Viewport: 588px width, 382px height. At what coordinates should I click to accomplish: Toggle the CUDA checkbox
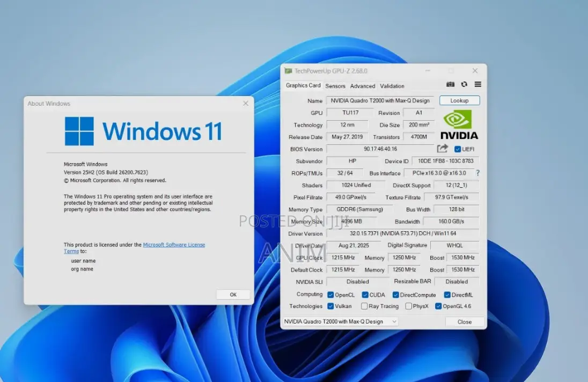tap(365, 295)
